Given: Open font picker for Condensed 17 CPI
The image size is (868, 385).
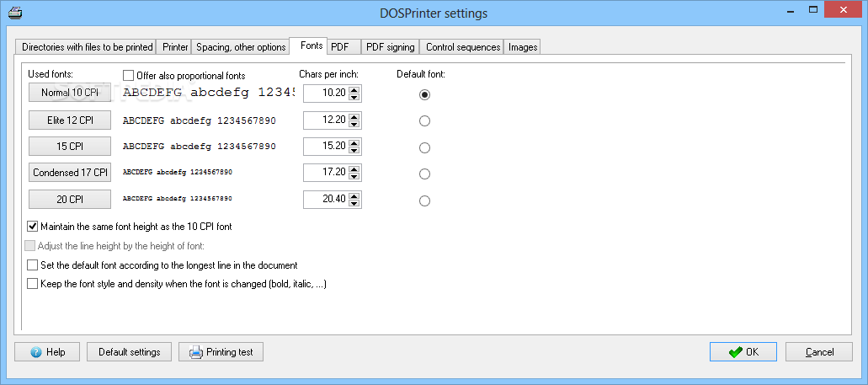Looking at the screenshot, I should 70,172.
